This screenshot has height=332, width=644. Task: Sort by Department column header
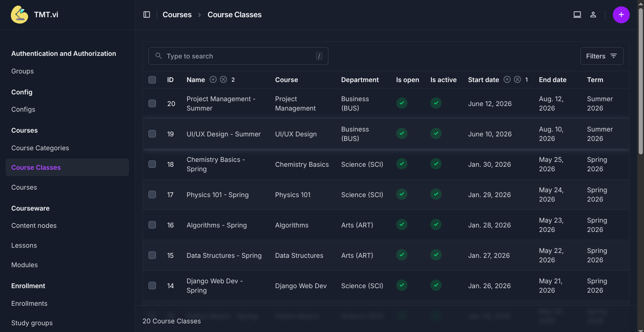click(359, 80)
